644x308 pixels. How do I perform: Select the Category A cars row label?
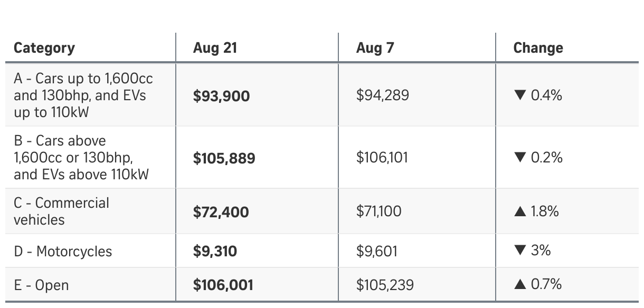coord(83,95)
